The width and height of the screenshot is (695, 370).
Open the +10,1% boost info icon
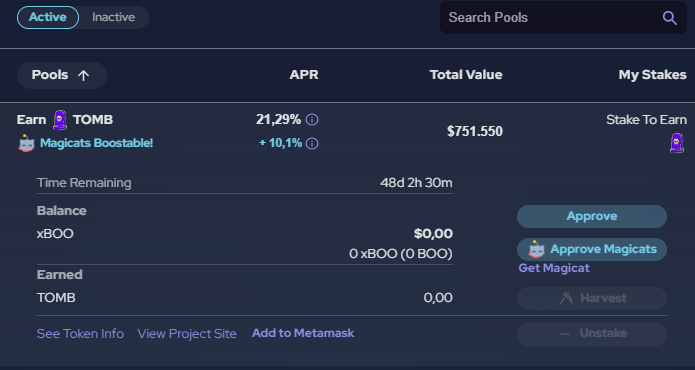312,144
